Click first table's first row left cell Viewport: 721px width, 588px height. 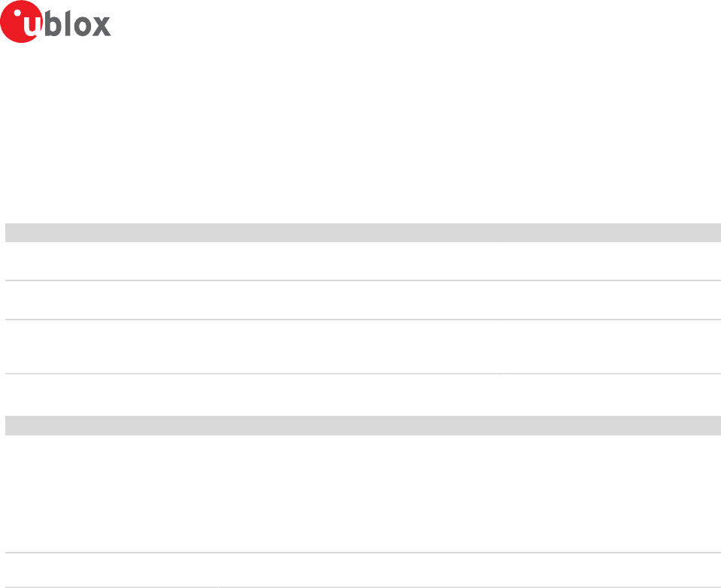(x=254, y=261)
